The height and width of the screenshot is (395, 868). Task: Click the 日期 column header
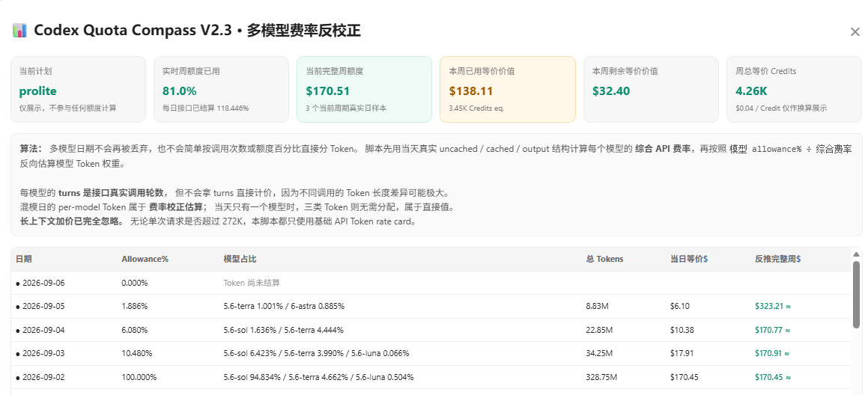pos(24,259)
